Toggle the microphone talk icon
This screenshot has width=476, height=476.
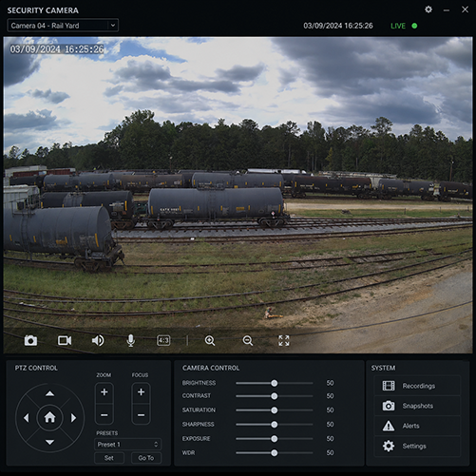click(x=131, y=341)
